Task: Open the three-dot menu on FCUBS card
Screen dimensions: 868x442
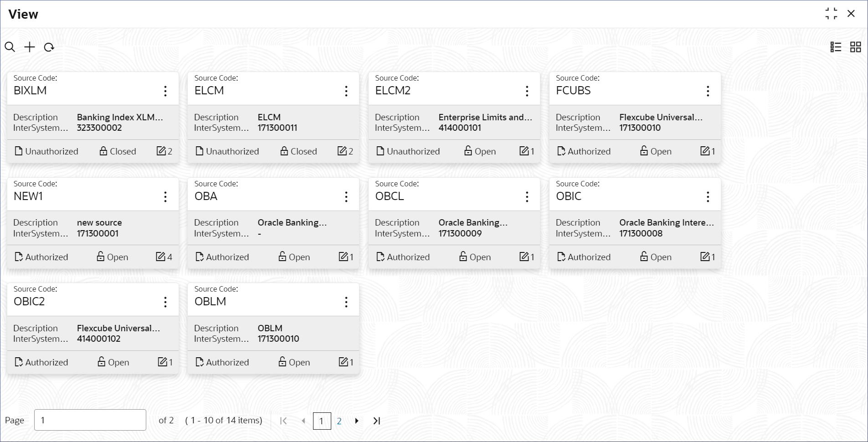Action: (x=708, y=91)
